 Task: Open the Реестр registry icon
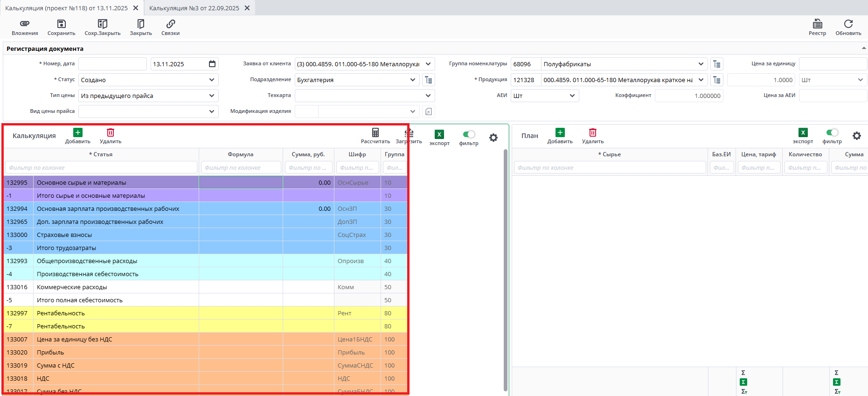point(817,24)
